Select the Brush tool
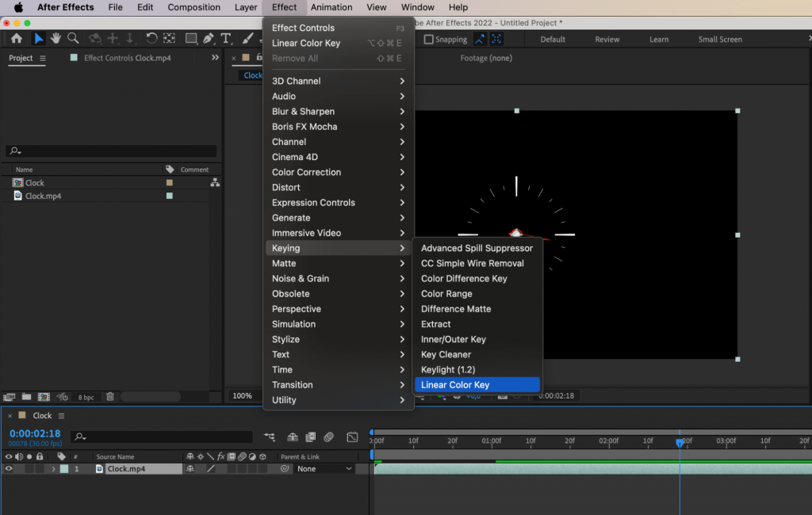This screenshot has width=812, height=515. 246,37
